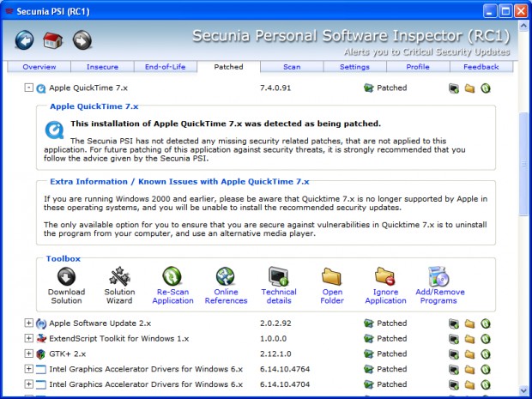532x399 pixels.
Task: Click the Re-Scan Application link text
Action: click(x=172, y=296)
